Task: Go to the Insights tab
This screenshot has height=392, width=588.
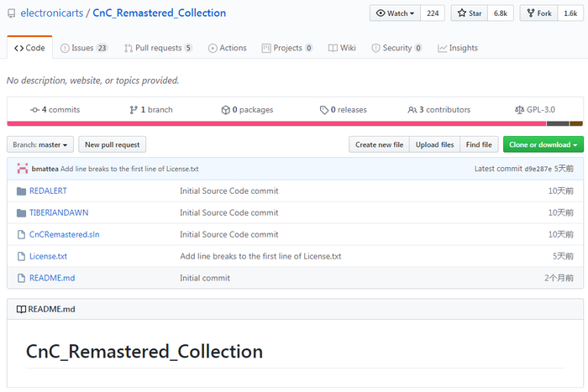Action: click(458, 48)
